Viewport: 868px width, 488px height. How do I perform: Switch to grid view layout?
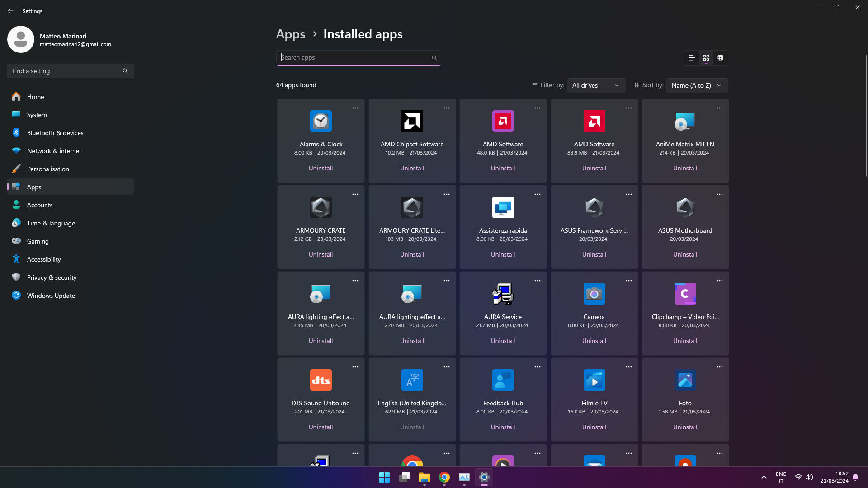[x=706, y=58]
